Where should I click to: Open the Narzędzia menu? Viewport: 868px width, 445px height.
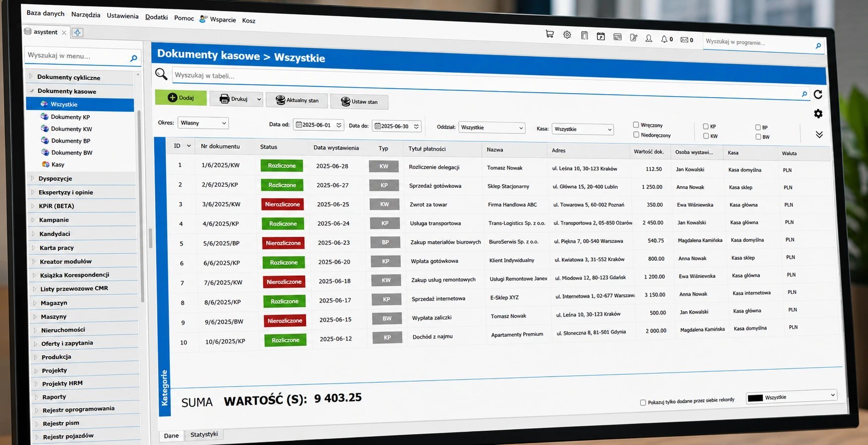86,14
